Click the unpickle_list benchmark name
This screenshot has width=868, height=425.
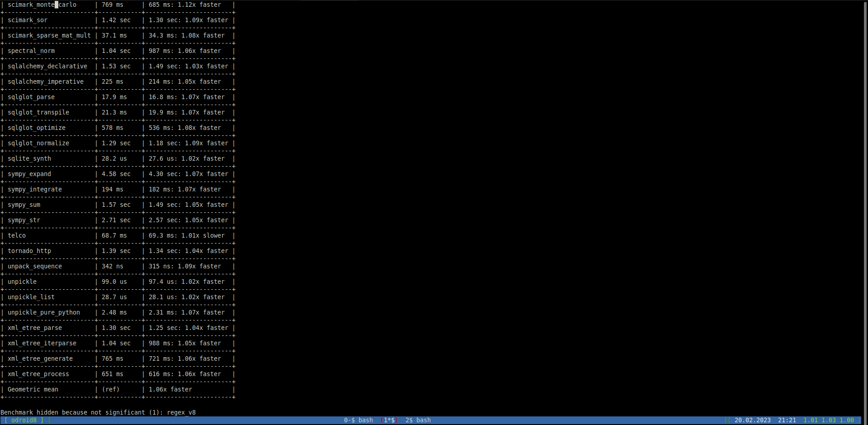pos(31,297)
